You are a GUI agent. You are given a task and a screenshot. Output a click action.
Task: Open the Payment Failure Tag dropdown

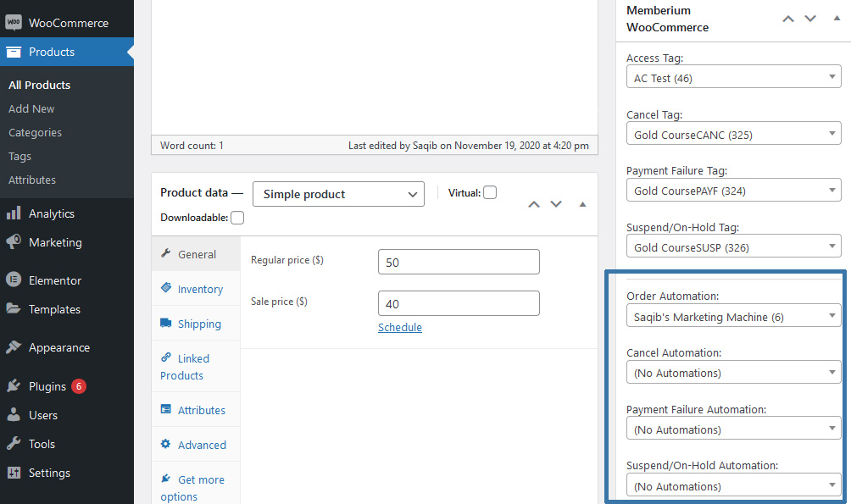[x=734, y=191]
